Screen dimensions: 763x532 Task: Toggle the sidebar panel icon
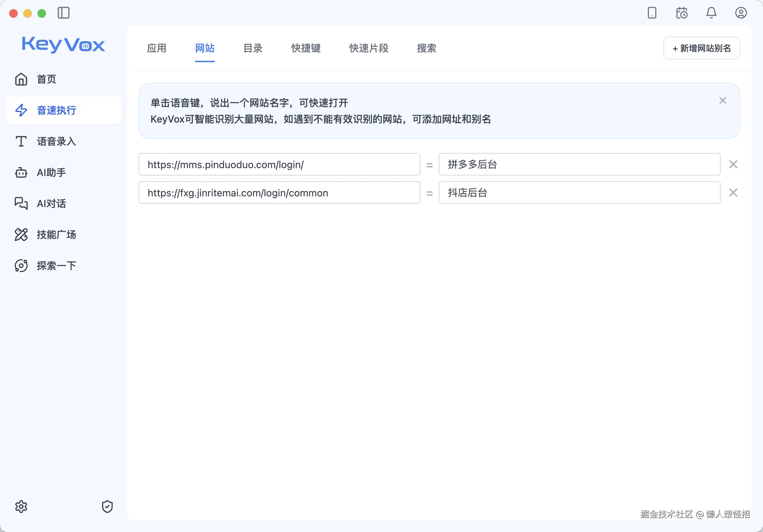[64, 13]
